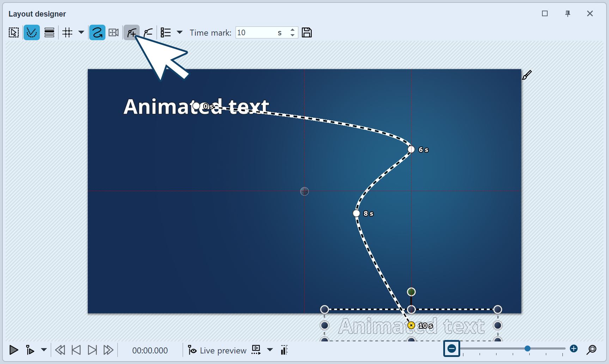Click the grid display icon

pos(67,32)
